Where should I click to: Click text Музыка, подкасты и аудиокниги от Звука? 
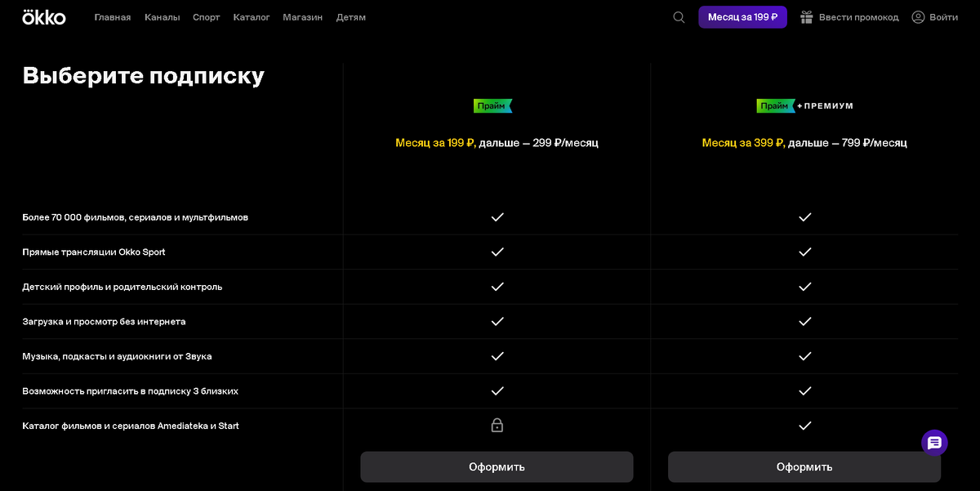tap(117, 356)
